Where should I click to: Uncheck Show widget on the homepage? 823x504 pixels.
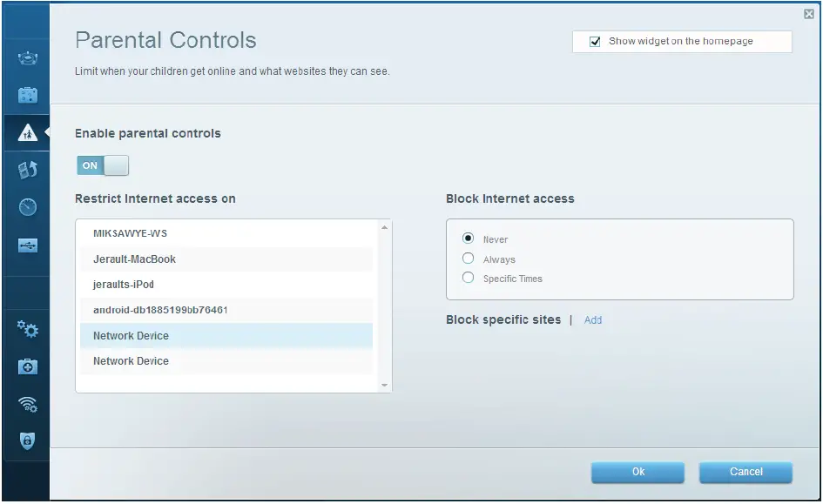pos(595,42)
